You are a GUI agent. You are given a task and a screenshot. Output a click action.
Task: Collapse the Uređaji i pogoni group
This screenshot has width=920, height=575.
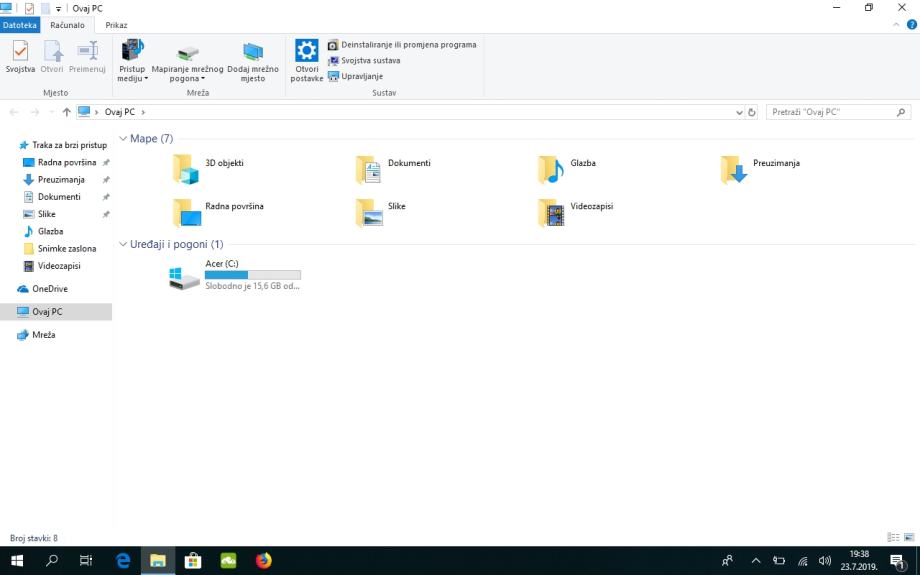pos(123,244)
